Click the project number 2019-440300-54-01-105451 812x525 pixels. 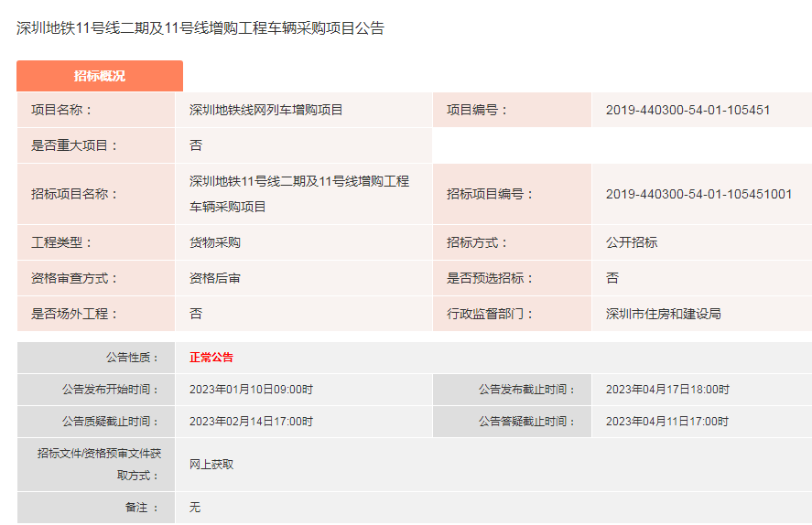click(687, 110)
